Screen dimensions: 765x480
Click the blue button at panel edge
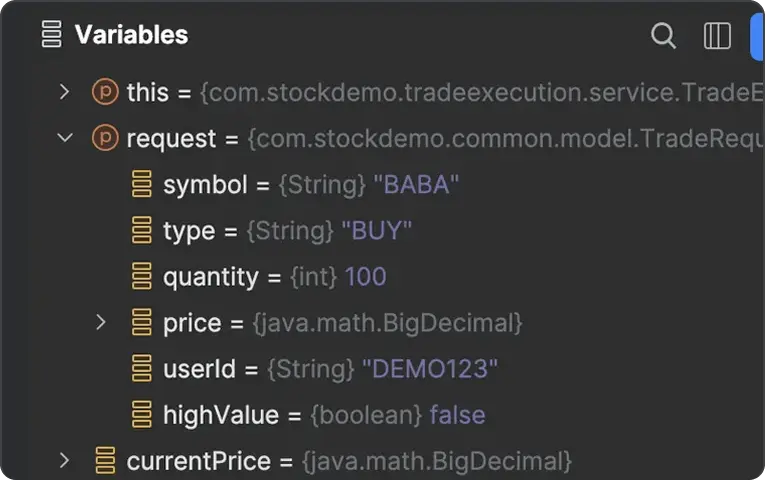757,36
